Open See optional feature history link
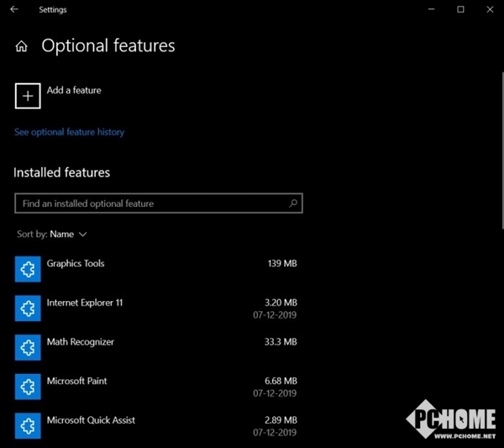The width and height of the screenshot is (504, 448). (69, 132)
